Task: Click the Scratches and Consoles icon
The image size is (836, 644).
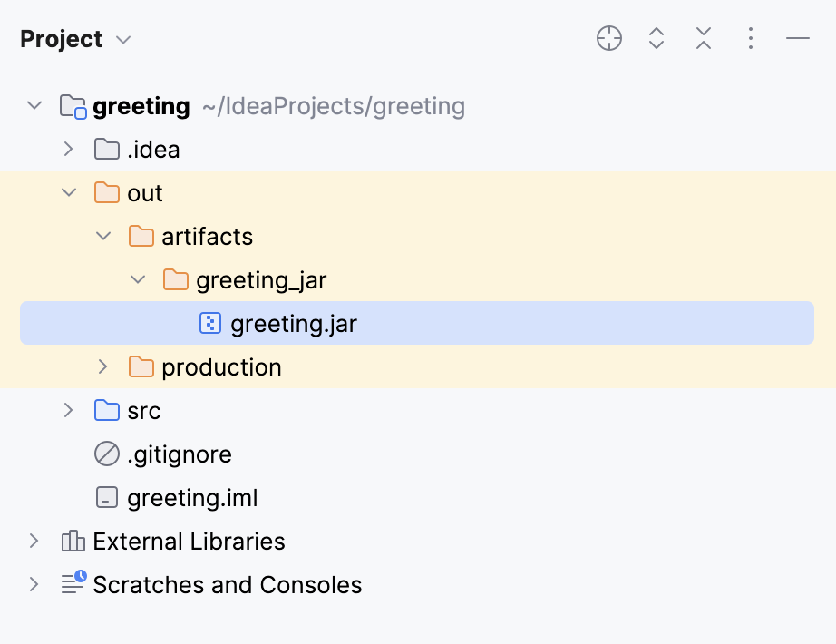Action: [72, 584]
